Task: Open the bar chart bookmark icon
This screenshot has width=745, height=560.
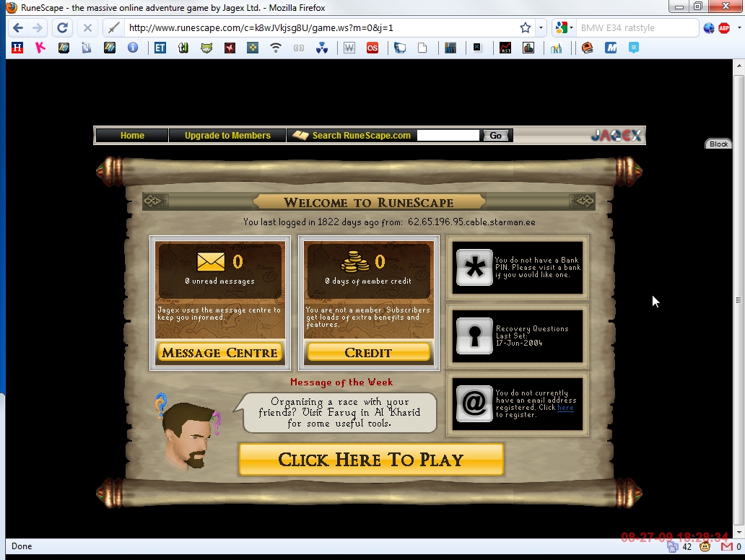Action: pyautogui.click(x=528, y=48)
